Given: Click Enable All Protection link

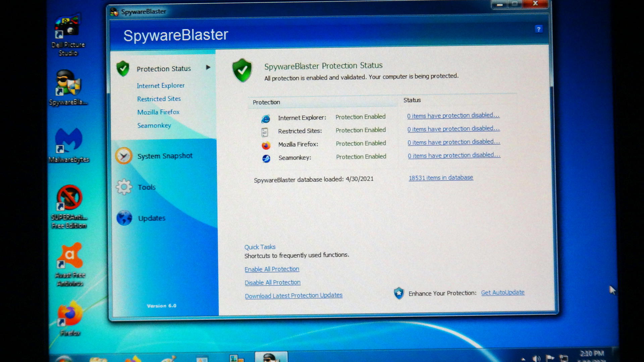Looking at the screenshot, I should tap(272, 269).
